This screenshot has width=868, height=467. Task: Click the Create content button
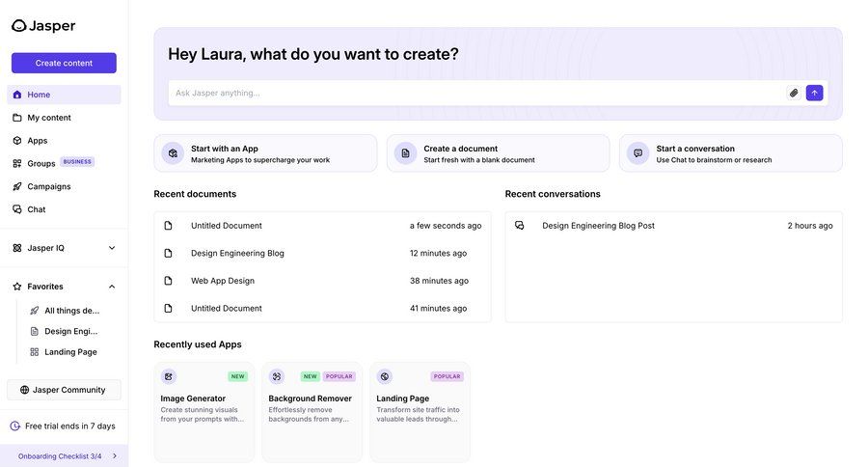tap(64, 63)
